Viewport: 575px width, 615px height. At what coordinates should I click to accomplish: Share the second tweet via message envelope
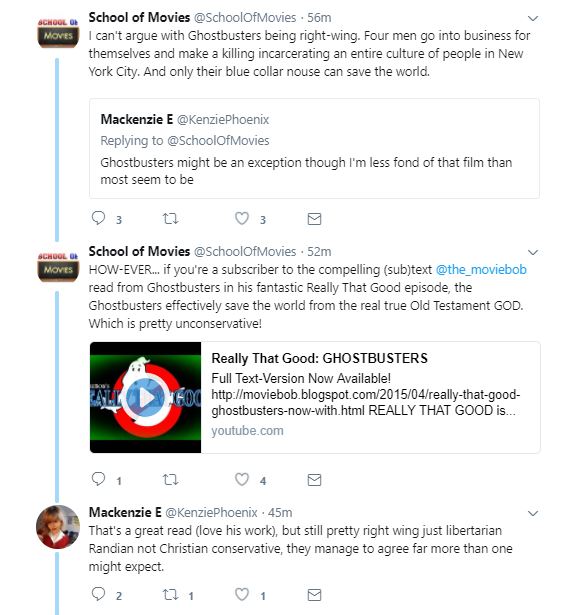point(314,480)
